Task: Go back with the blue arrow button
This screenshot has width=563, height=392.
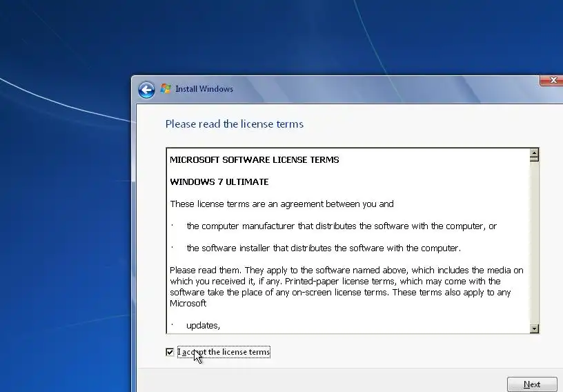Action: (x=146, y=90)
